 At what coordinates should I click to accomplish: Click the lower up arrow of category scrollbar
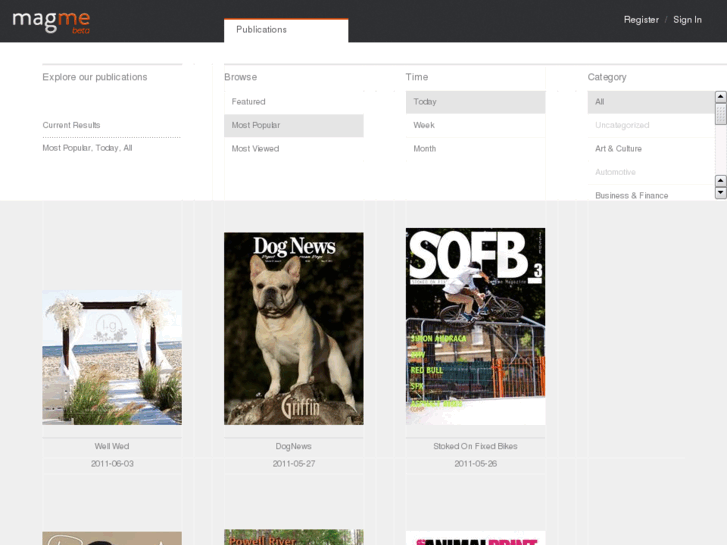(x=721, y=181)
